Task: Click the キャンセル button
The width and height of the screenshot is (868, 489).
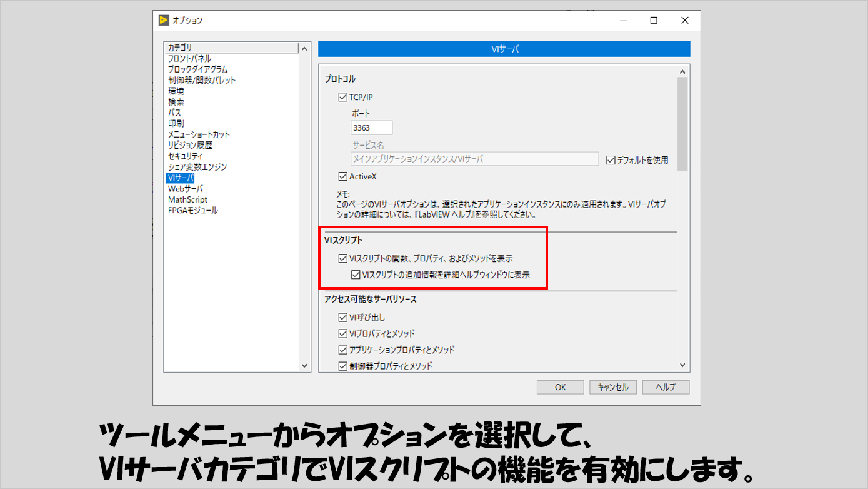Action: (x=613, y=387)
